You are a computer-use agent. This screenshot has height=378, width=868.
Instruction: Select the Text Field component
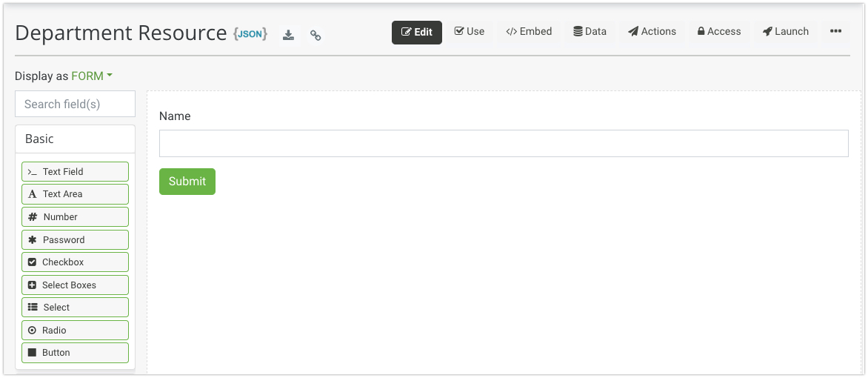75,172
